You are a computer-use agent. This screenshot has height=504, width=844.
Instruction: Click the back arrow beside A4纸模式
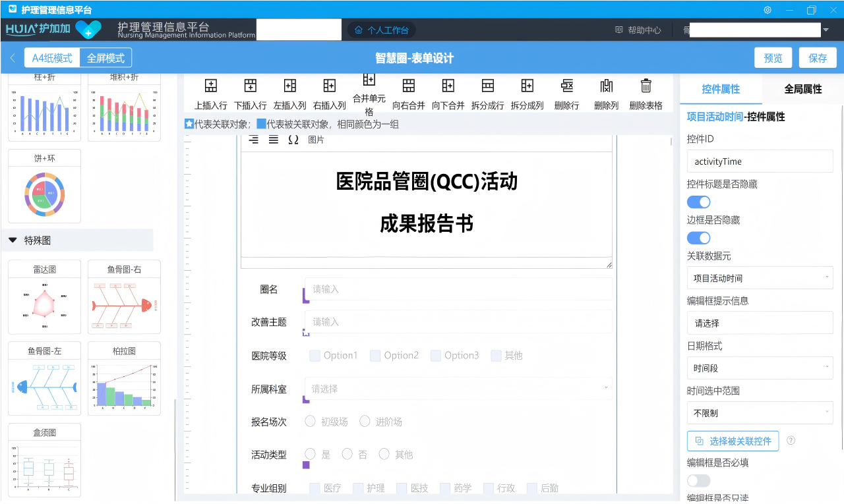tap(13, 58)
